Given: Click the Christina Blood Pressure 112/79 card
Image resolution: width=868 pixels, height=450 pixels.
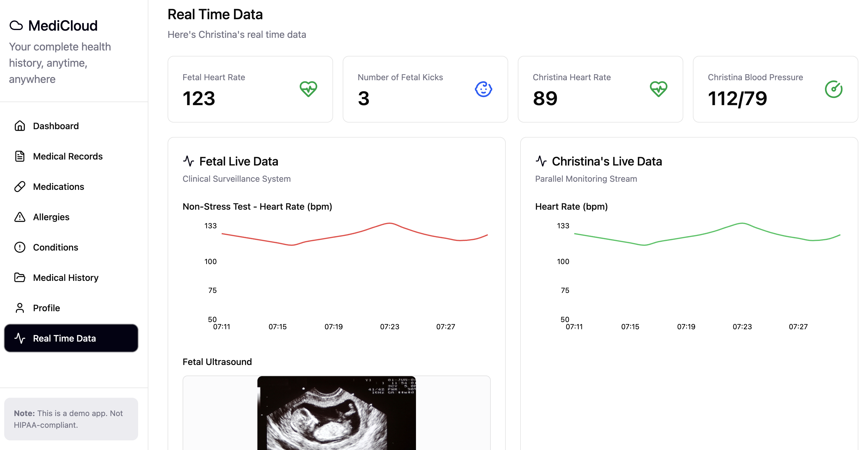Looking at the screenshot, I should coord(775,89).
